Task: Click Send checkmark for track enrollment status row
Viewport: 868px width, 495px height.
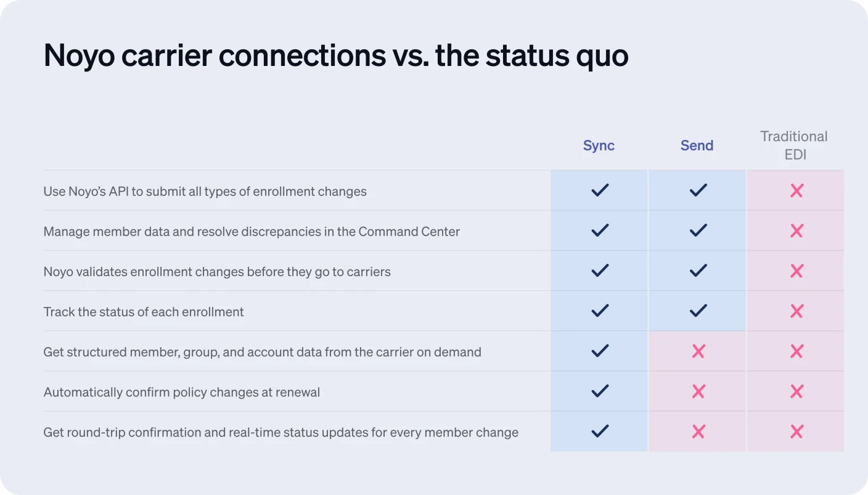Action: click(x=698, y=311)
